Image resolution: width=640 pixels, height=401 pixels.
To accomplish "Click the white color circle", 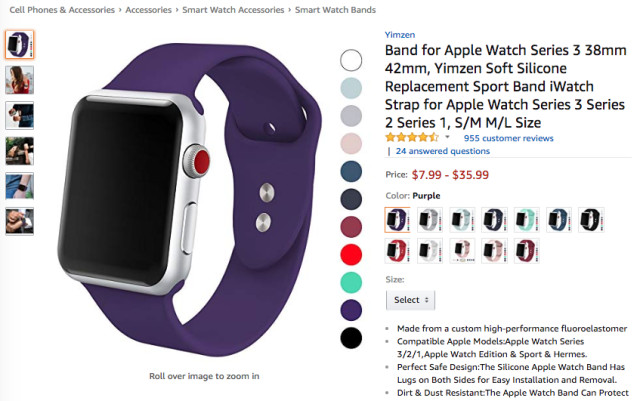I will [351, 60].
